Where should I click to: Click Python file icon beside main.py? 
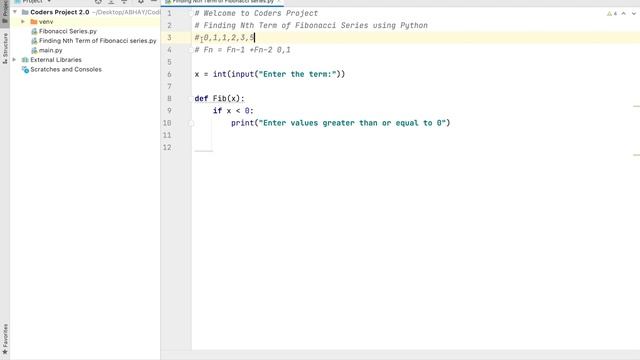[34, 50]
